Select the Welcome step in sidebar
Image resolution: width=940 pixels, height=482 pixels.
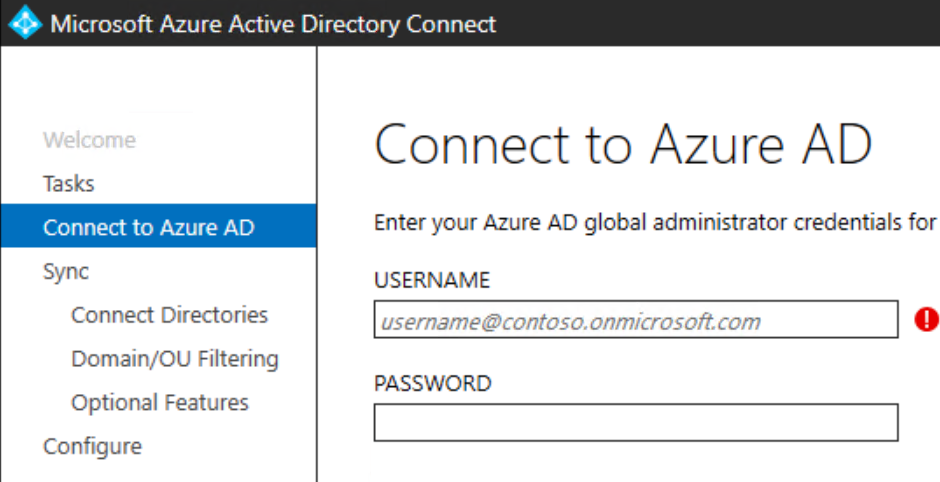pyautogui.click(x=89, y=140)
